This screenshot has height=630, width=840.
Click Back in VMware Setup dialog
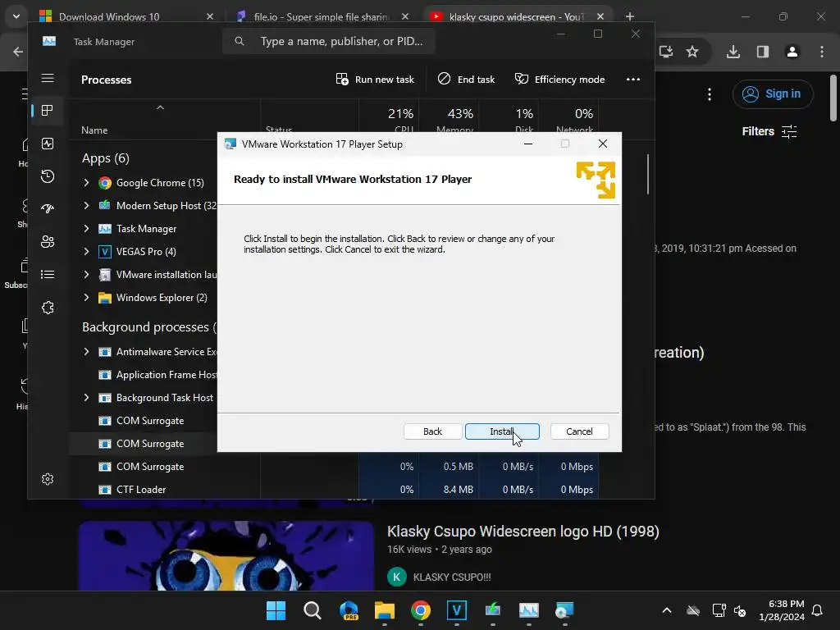[432, 431]
